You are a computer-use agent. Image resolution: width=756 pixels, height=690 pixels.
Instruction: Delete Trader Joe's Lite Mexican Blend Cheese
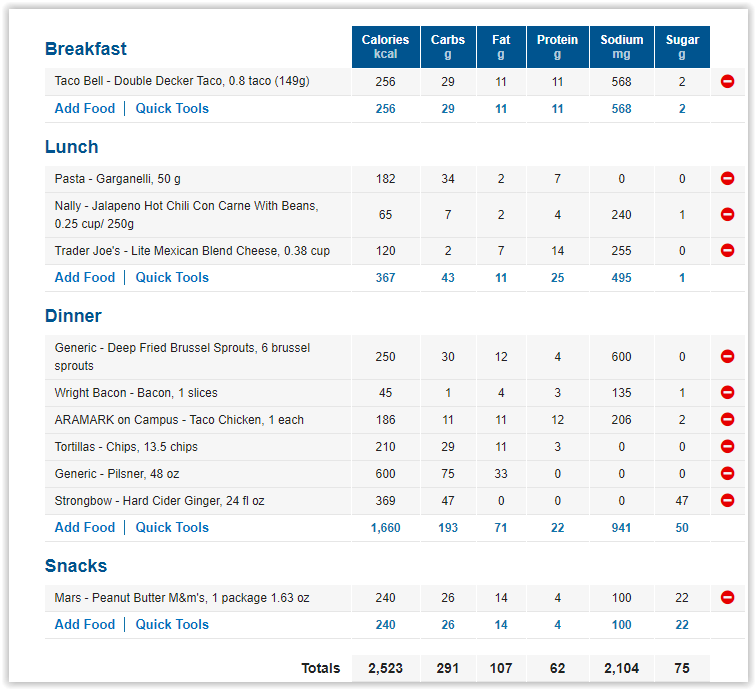pos(727,250)
